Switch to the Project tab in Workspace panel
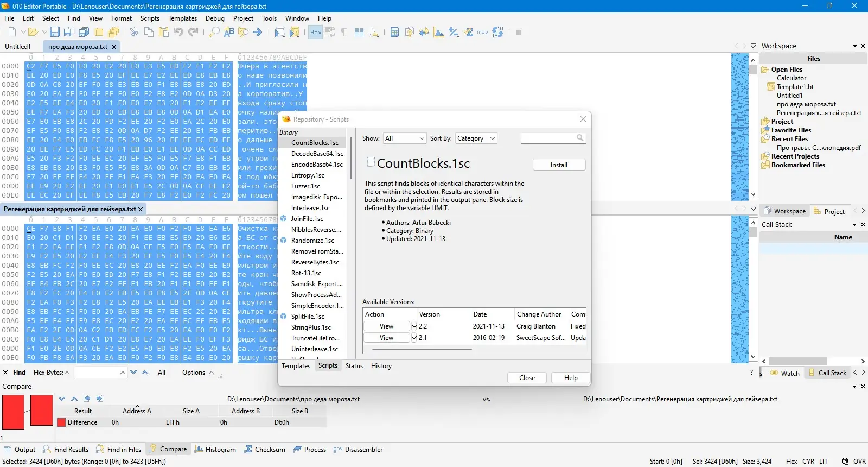 click(x=829, y=211)
